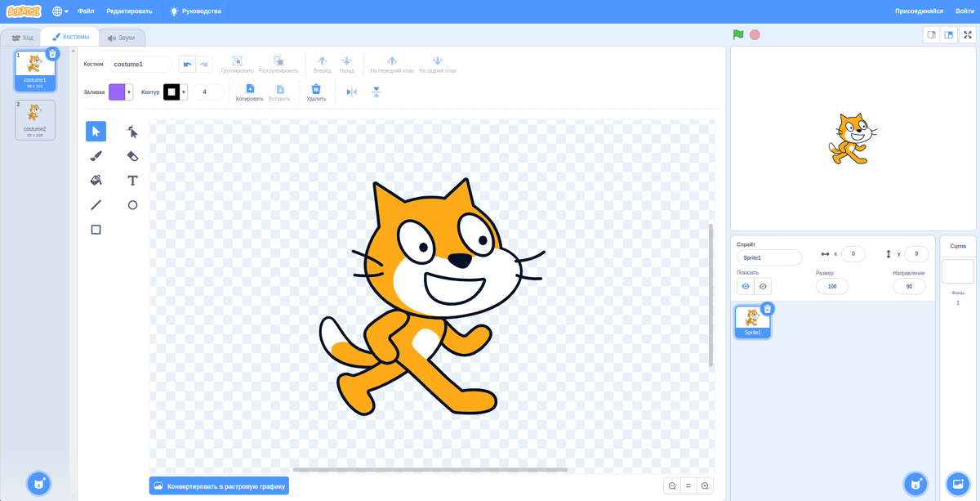980x501 pixels.
Task: Select the costume2 thumbnail
Action: 35,120
